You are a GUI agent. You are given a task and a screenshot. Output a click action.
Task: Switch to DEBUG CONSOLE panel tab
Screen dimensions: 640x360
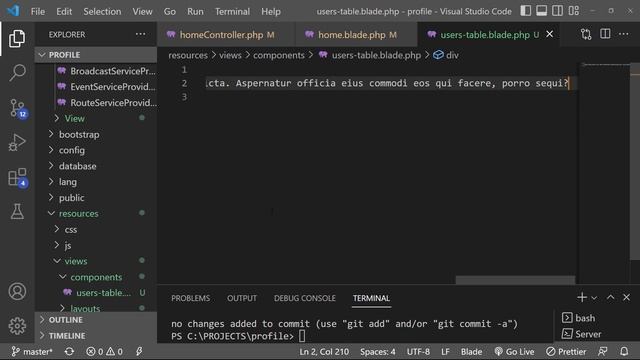[x=305, y=298]
